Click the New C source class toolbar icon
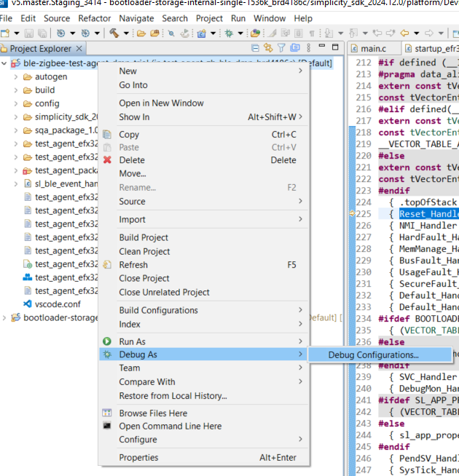The image size is (459, 476). pos(202,33)
